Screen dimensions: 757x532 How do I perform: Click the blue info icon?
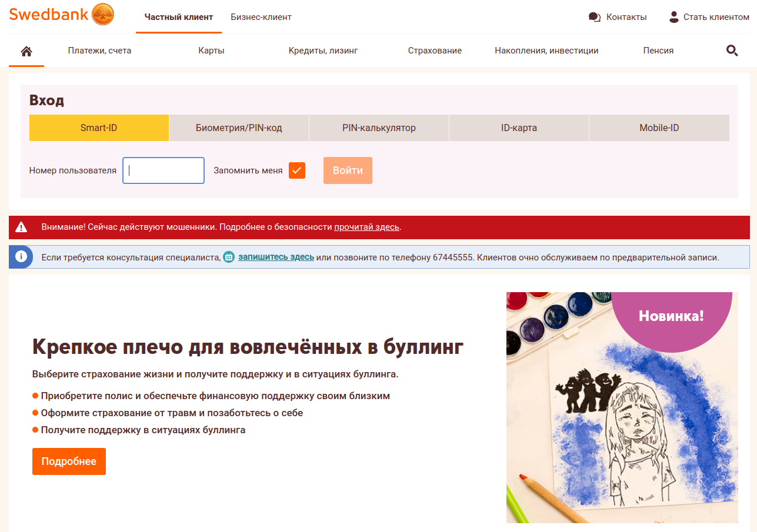tap(21, 257)
